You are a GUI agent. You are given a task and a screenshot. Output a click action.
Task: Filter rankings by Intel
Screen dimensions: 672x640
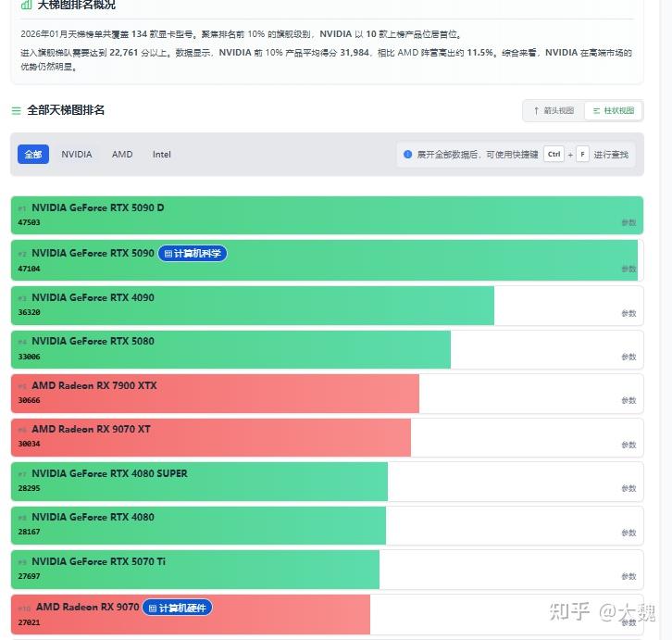[x=162, y=155]
